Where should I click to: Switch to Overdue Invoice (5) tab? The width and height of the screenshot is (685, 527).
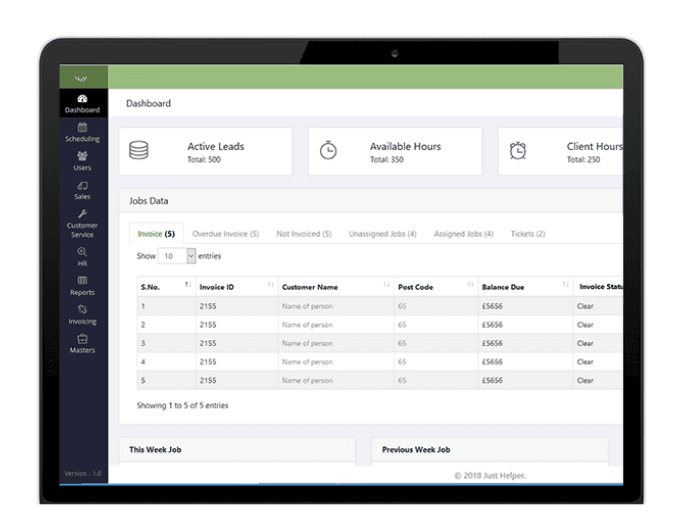[x=225, y=234]
